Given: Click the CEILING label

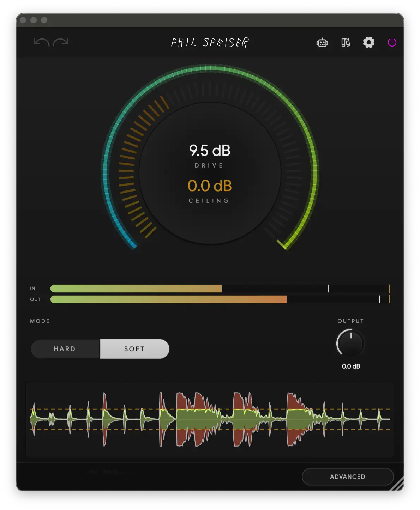Looking at the screenshot, I should pos(209,201).
